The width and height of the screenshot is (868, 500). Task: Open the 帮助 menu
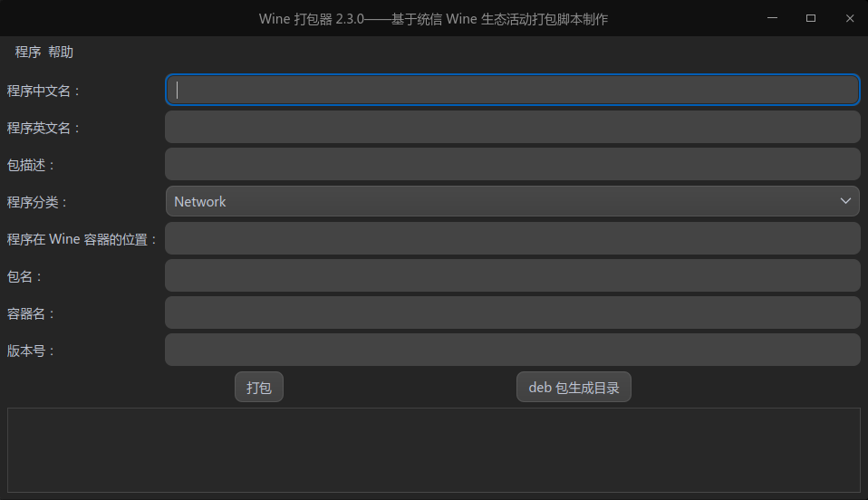[x=61, y=53]
